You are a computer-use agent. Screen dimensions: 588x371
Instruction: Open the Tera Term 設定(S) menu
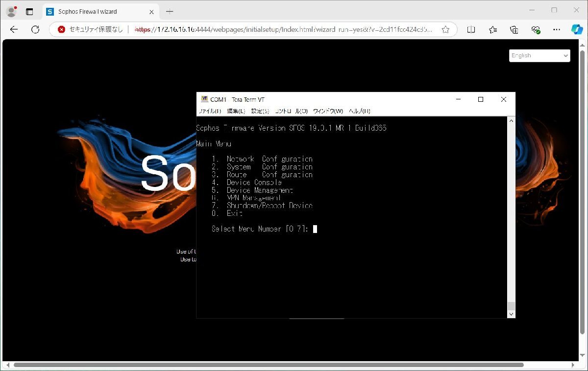260,111
